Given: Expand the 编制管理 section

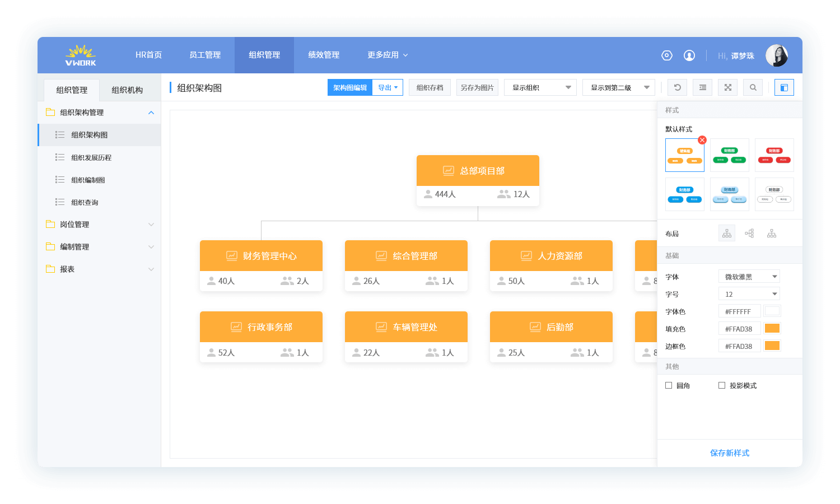Looking at the screenshot, I should tap(151, 247).
